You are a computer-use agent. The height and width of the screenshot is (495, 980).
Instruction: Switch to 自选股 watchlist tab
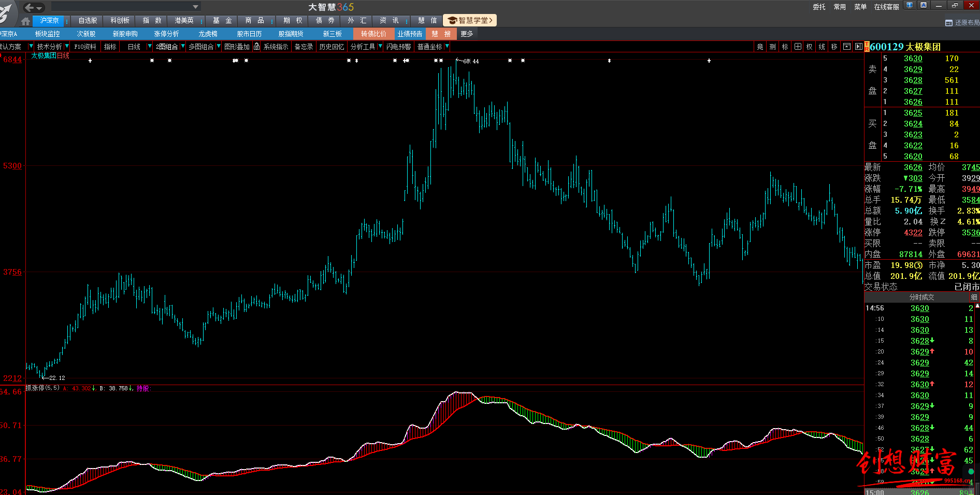tap(88, 21)
